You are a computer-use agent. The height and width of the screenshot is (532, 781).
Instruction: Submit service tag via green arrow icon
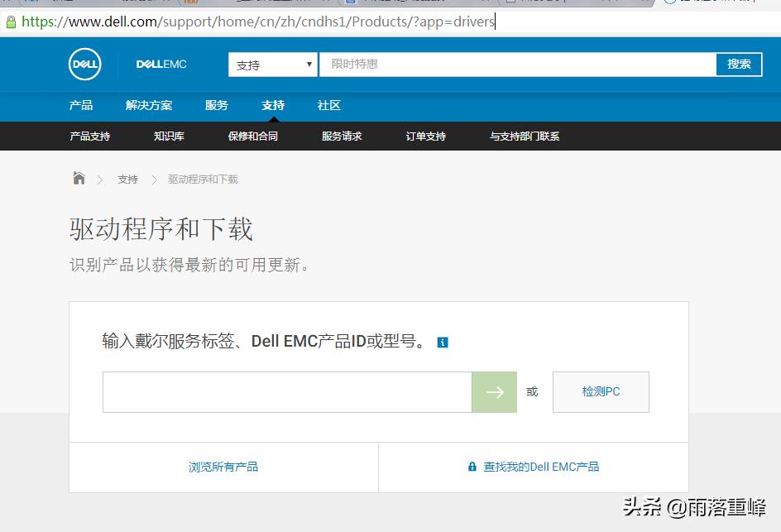click(x=494, y=391)
